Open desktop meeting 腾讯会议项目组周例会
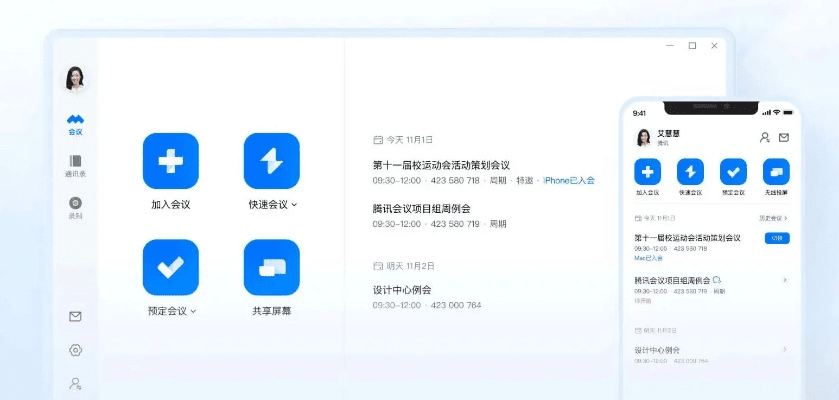 click(x=422, y=209)
